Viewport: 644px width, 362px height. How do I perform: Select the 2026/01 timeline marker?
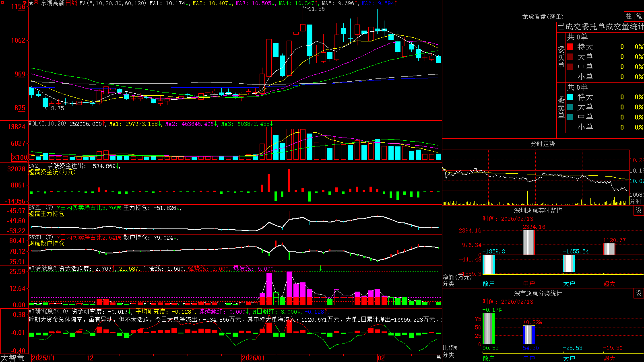[254, 358]
